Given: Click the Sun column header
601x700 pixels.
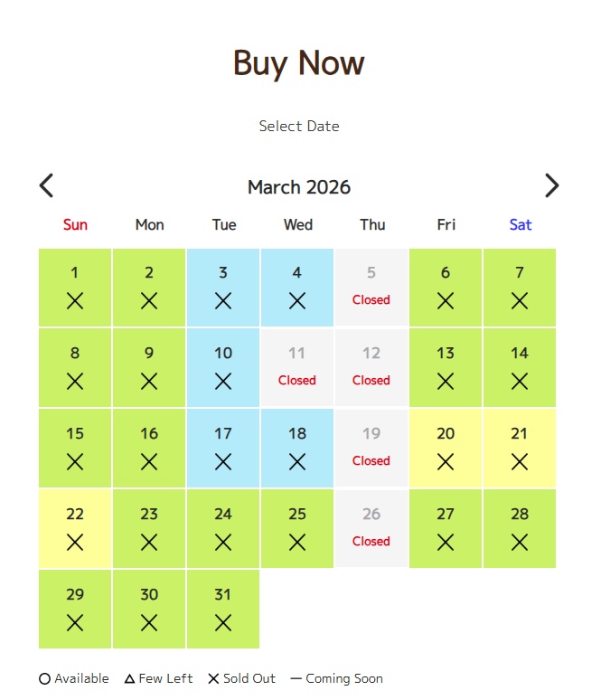Looking at the screenshot, I should [75, 225].
